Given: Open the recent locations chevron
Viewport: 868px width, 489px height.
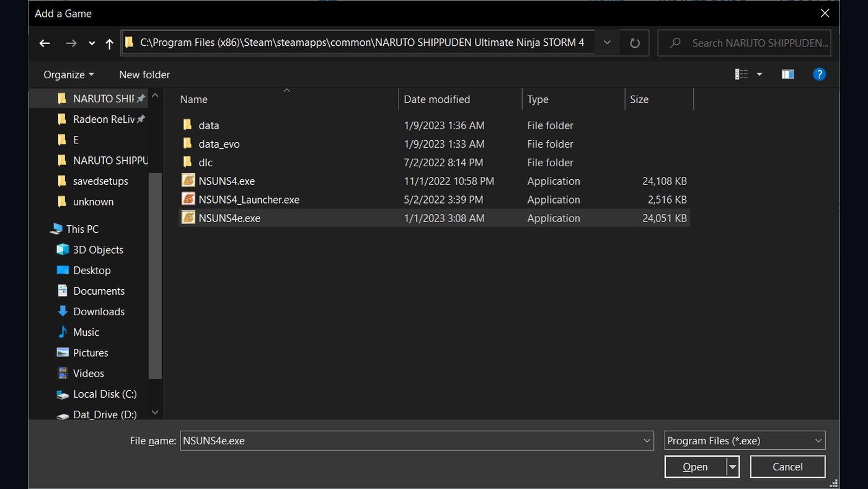Looking at the screenshot, I should point(92,43).
